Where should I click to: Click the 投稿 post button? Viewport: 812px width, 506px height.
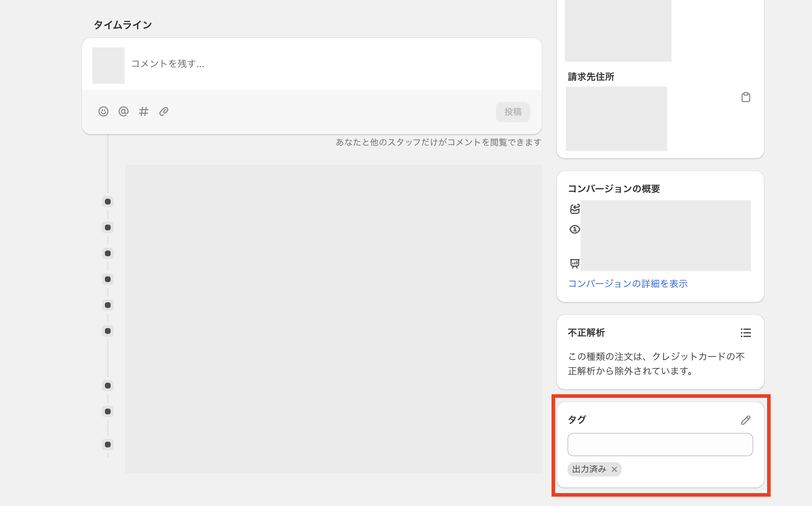(x=513, y=112)
